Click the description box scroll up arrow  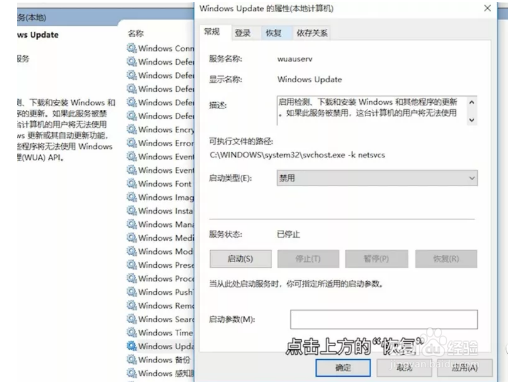(472, 102)
